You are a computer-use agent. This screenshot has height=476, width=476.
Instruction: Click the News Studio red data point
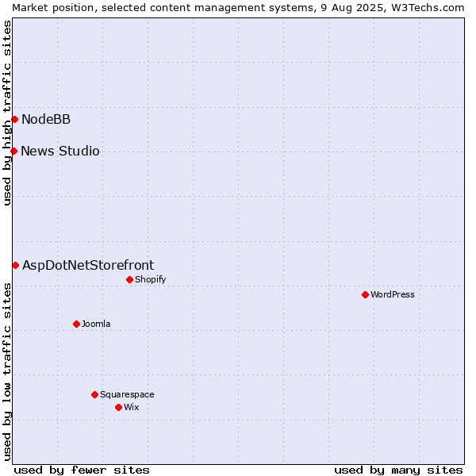(14, 151)
